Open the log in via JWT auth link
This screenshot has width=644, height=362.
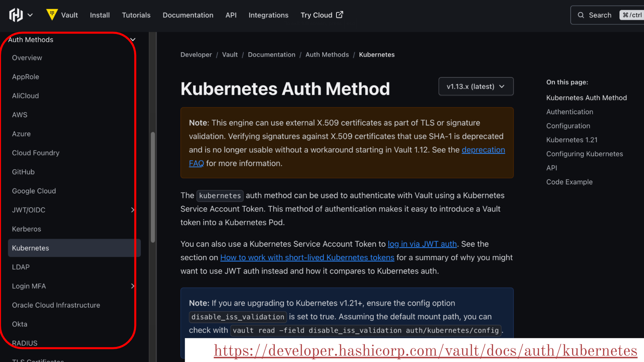(422, 244)
